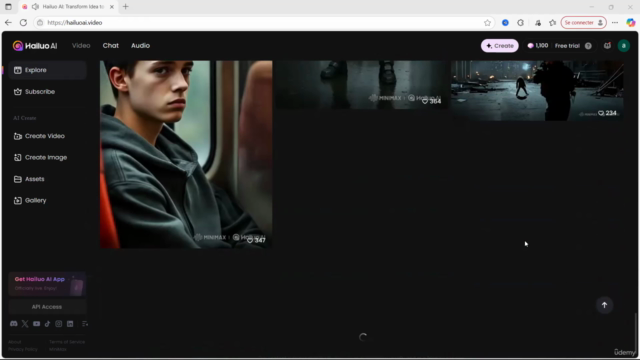This screenshot has height=360, width=640.
Task: Close the Hailuo AI browser tab
Action: (112, 7)
